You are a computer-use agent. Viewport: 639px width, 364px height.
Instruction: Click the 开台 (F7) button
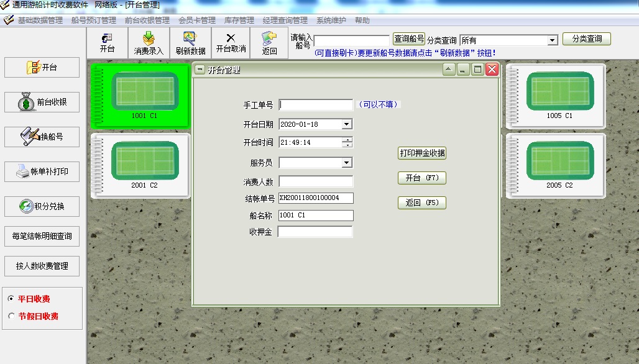click(422, 178)
